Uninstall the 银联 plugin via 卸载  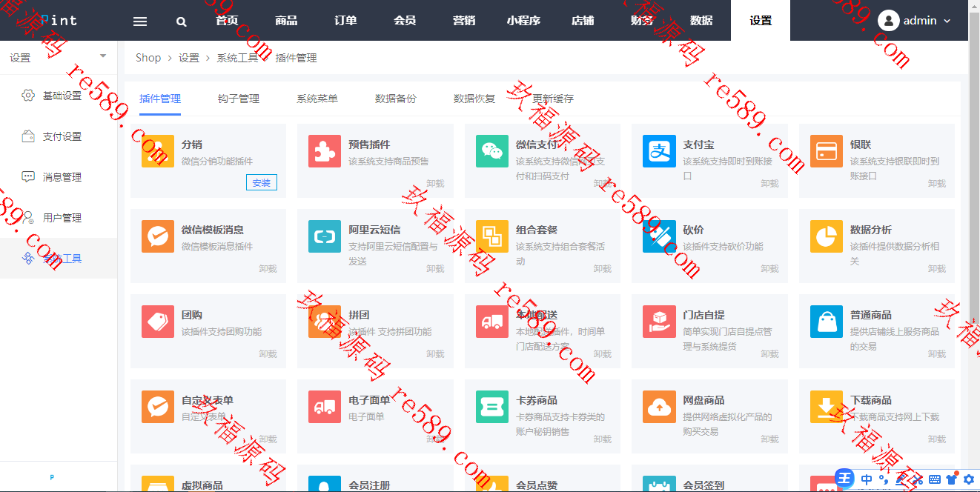point(937,184)
